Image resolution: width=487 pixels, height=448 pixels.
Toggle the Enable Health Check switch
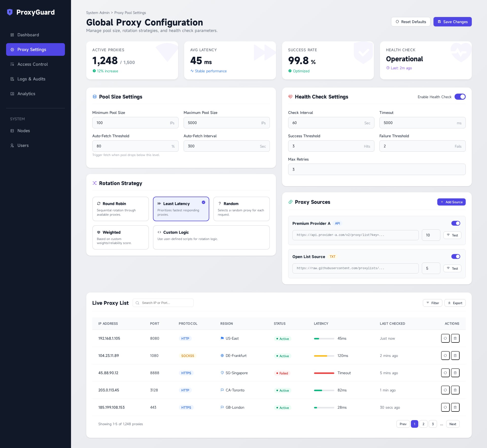click(460, 97)
